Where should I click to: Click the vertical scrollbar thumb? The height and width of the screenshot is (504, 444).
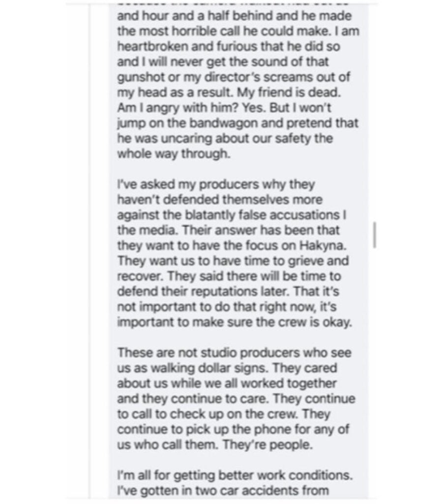(x=374, y=235)
